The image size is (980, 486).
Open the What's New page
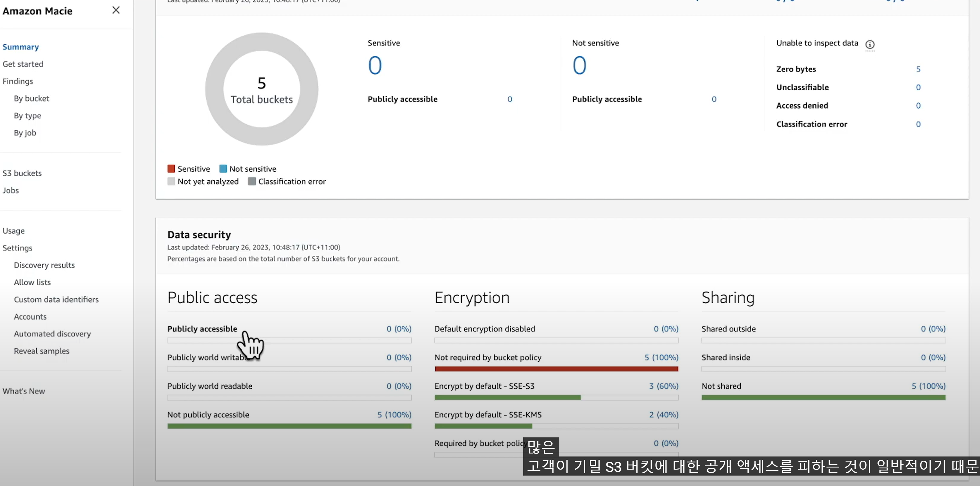24,391
